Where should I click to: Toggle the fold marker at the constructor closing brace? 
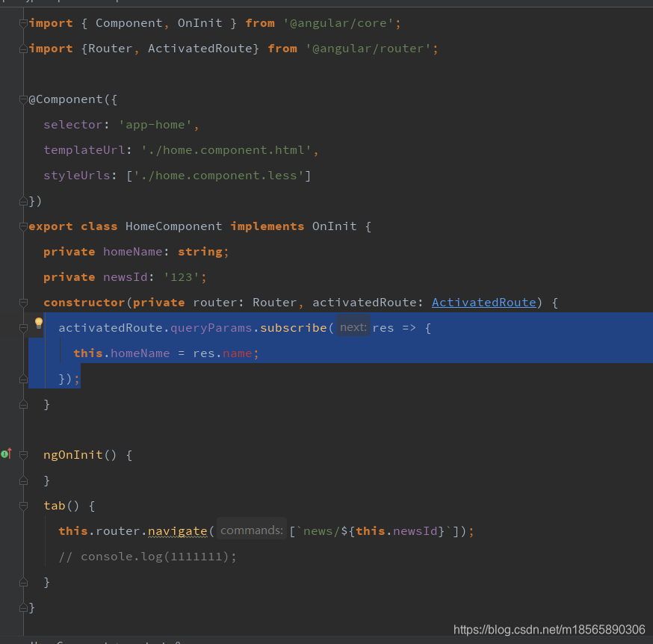tap(23, 404)
